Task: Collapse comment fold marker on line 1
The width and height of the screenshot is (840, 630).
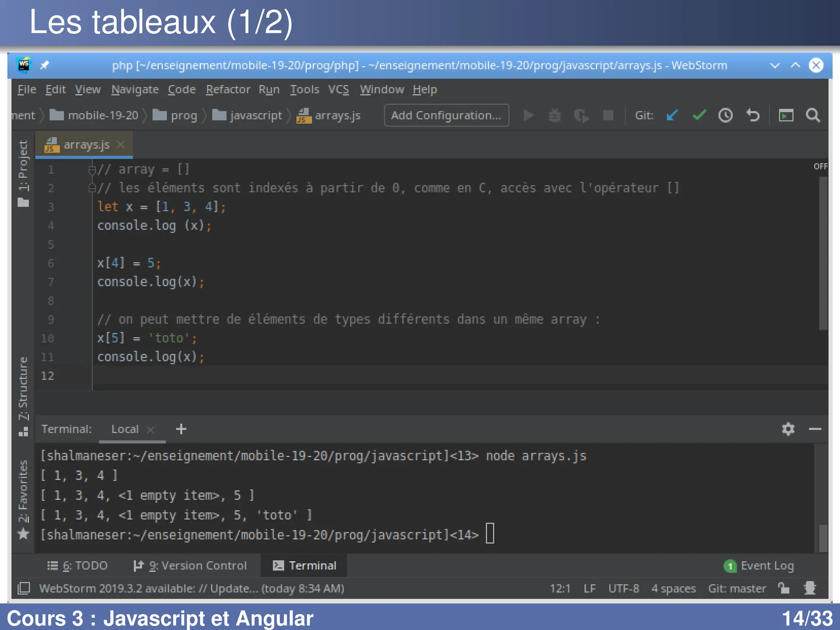Action: 92,169
